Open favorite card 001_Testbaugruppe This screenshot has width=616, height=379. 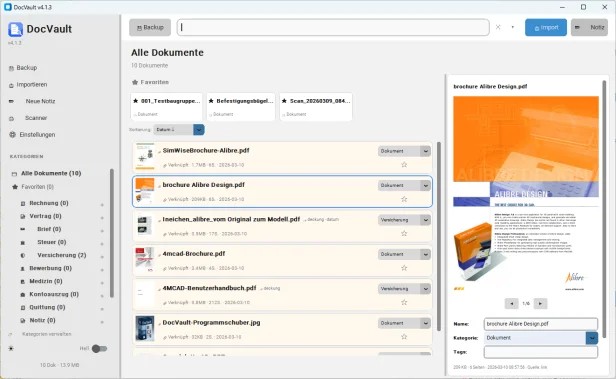point(167,107)
